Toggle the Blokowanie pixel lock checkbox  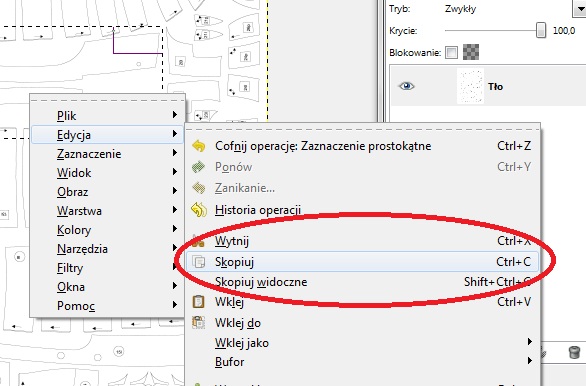451,52
